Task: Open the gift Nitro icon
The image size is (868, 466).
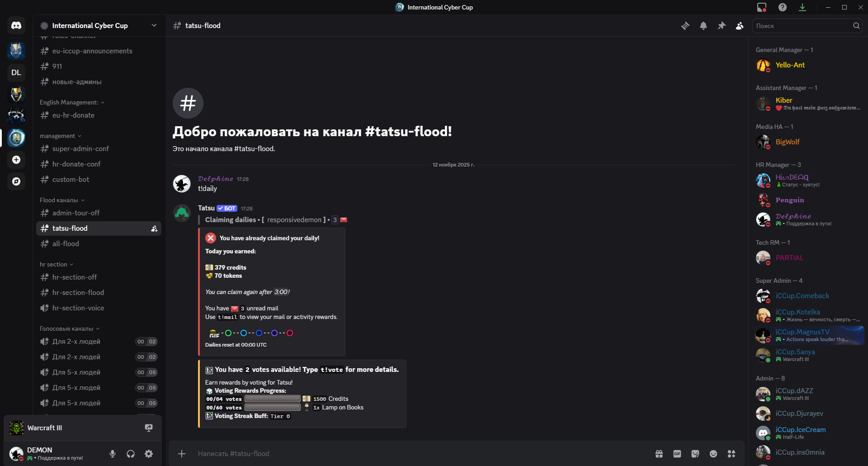Action: 659,454
